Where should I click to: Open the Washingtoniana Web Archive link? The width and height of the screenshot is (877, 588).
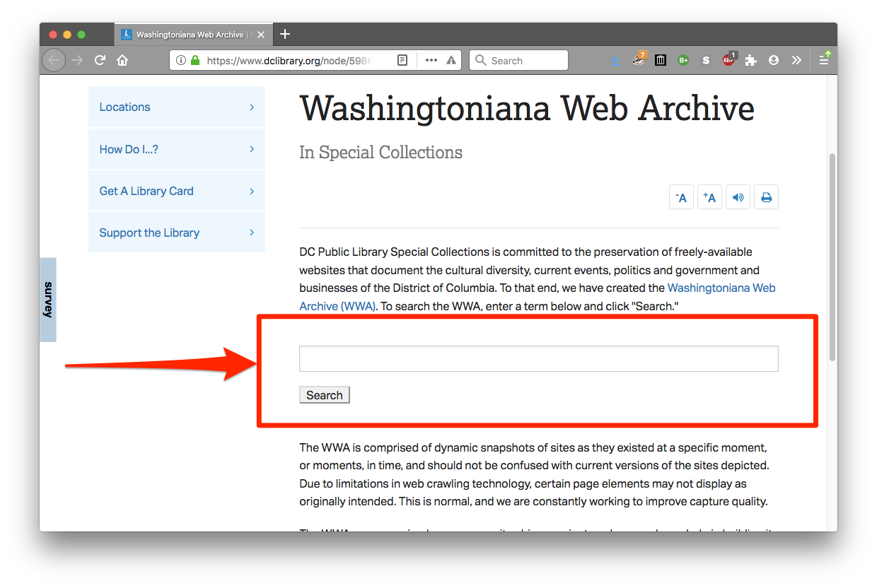[721, 288]
